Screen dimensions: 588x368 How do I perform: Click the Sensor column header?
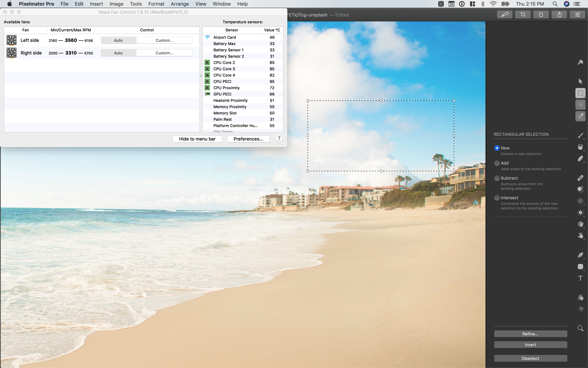(232, 30)
